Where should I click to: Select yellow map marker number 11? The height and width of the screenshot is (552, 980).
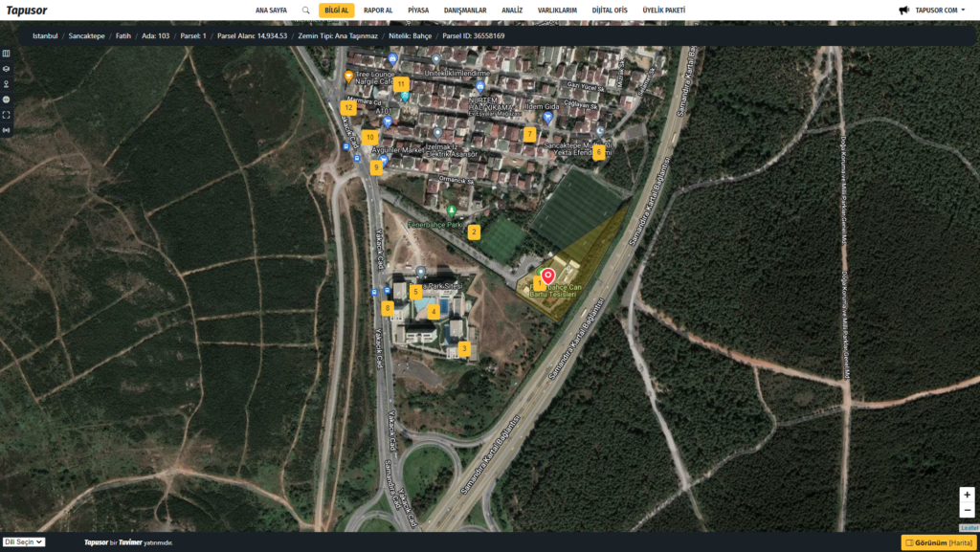401,84
